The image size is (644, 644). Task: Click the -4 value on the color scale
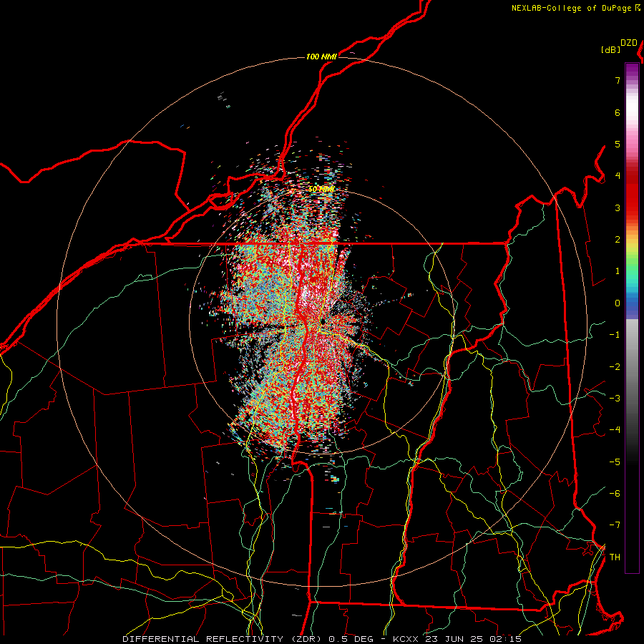(x=615, y=430)
